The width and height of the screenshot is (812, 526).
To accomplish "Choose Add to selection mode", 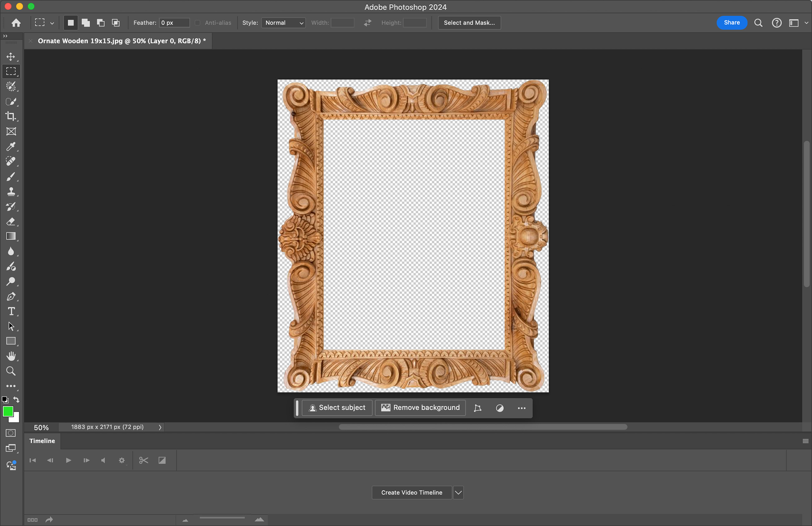I will 86,23.
